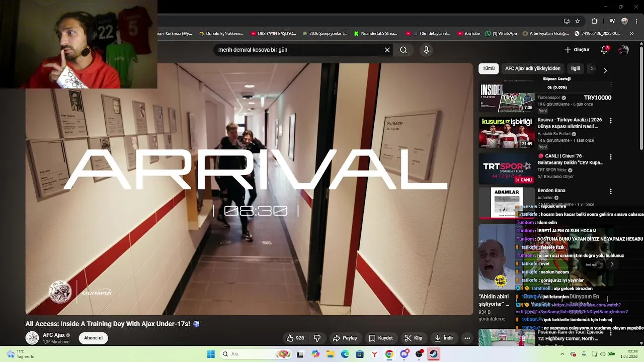Open Google Chrome from the taskbar
The width and height of the screenshot is (644, 362).
[x=389, y=354]
